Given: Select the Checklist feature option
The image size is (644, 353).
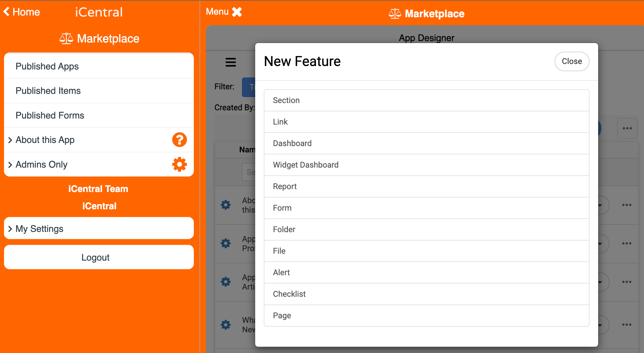Looking at the screenshot, I should pos(289,294).
